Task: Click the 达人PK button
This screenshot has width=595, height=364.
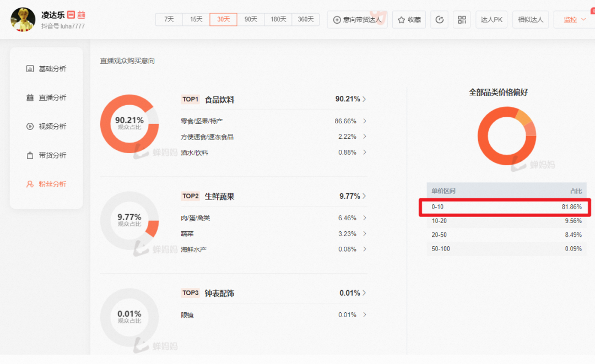Action: click(x=491, y=20)
